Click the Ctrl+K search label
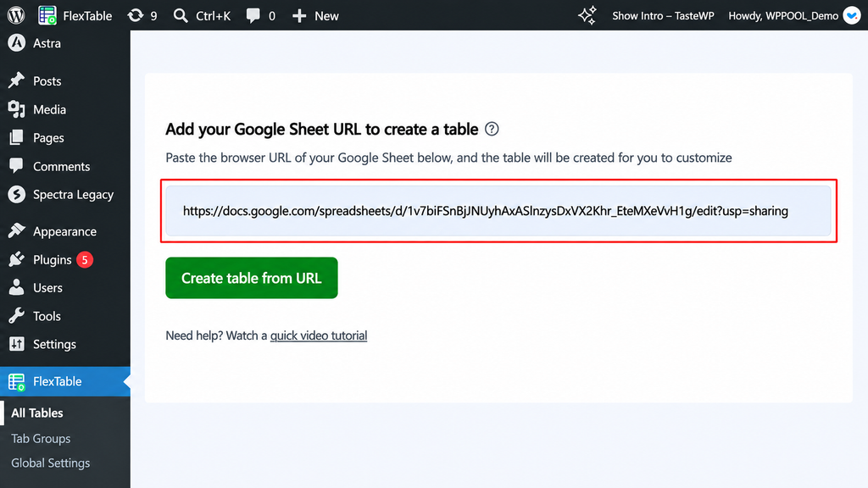 click(x=213, y=15)
